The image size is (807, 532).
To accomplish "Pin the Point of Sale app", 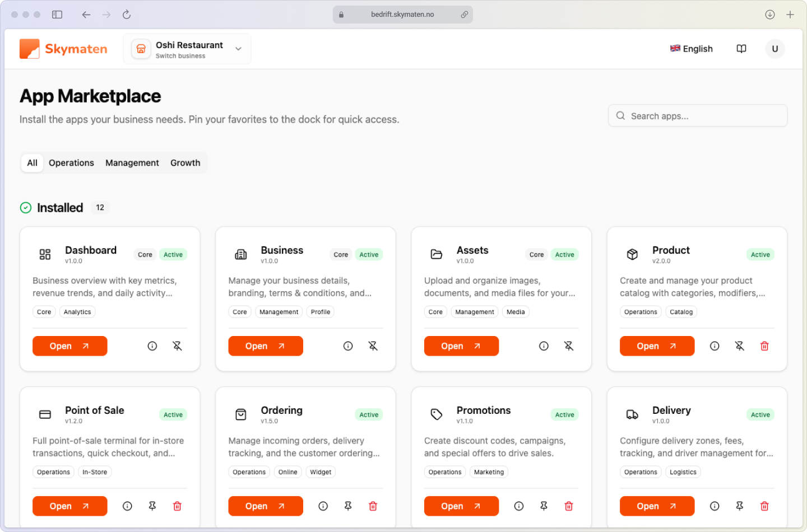I will [152, 506].
